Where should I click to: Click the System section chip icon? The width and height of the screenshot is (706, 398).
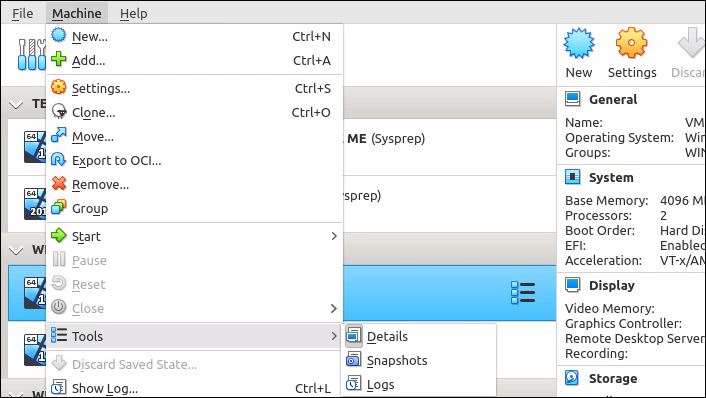click(x=572, y=177)
